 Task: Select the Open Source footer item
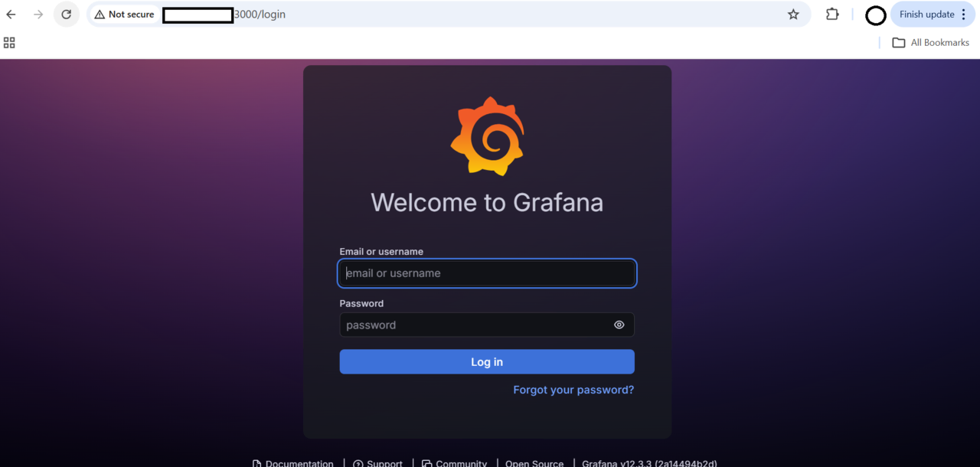(x=534, y=462)
